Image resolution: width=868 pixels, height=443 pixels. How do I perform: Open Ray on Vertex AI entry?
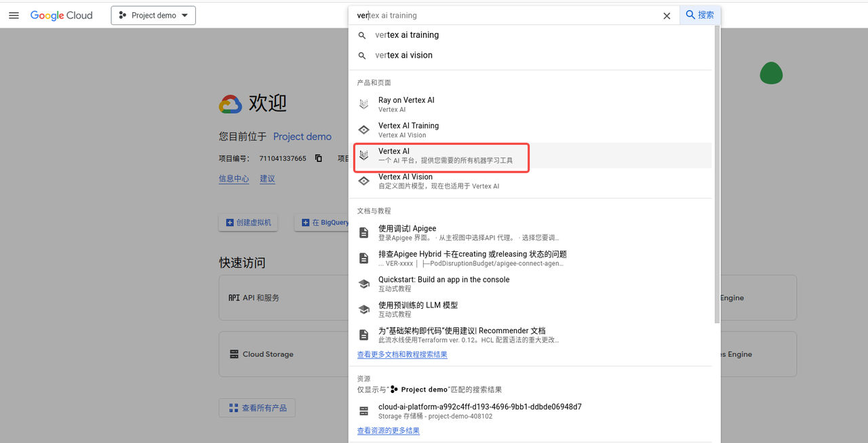406,104
